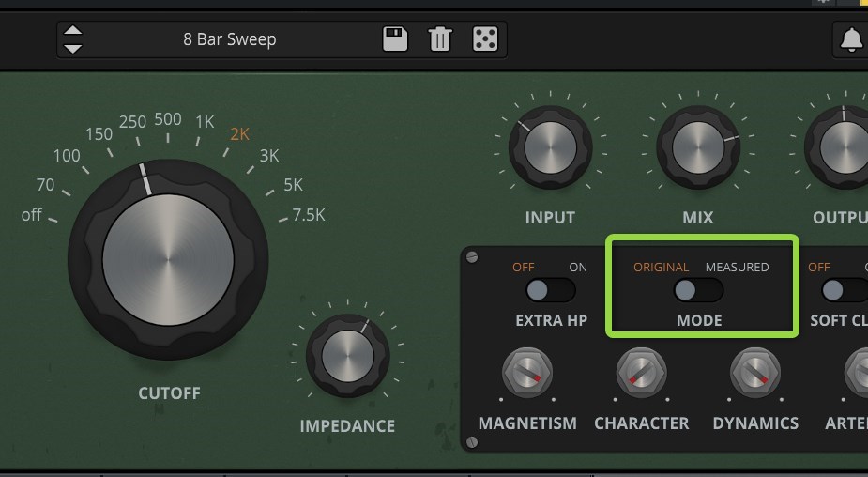Toggle the Soft Clip switch
868x477 pixels.
pos(840,290)
